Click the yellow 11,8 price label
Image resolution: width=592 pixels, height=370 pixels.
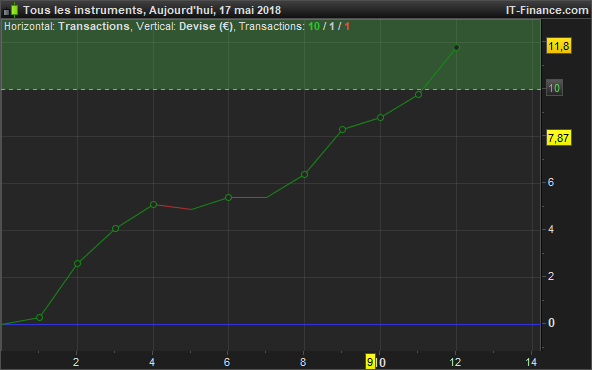(558, 46)
